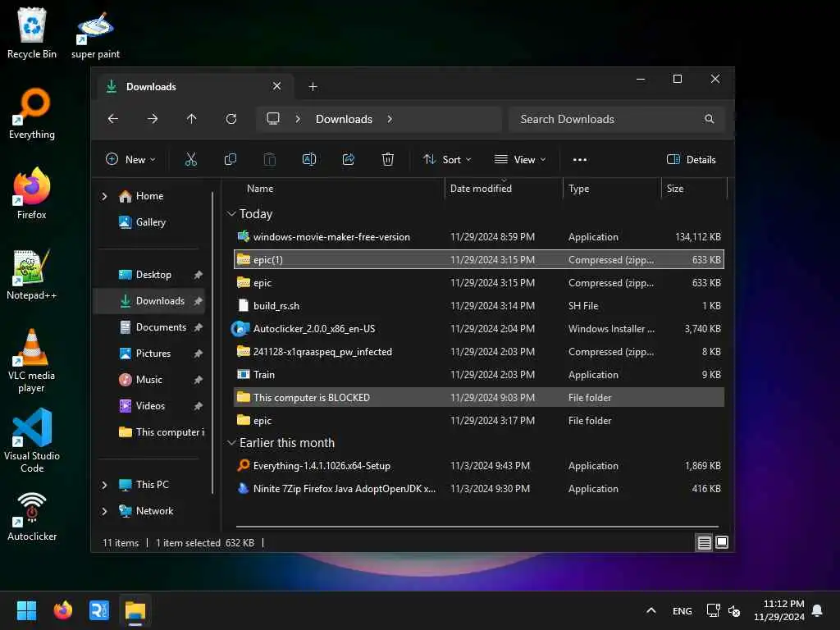
Task: Open the View dropdown menu
Action: (x=519, y=160)
